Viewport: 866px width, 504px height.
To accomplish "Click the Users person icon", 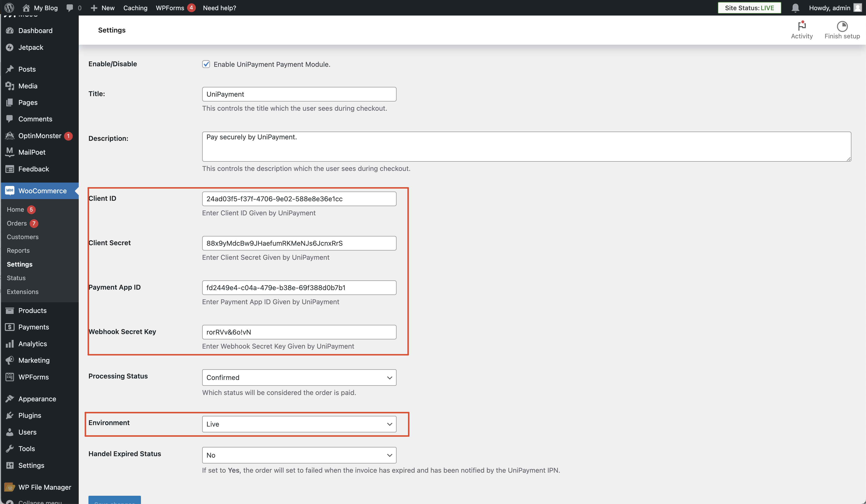I will pyautogui.click(x=10, y=432).
